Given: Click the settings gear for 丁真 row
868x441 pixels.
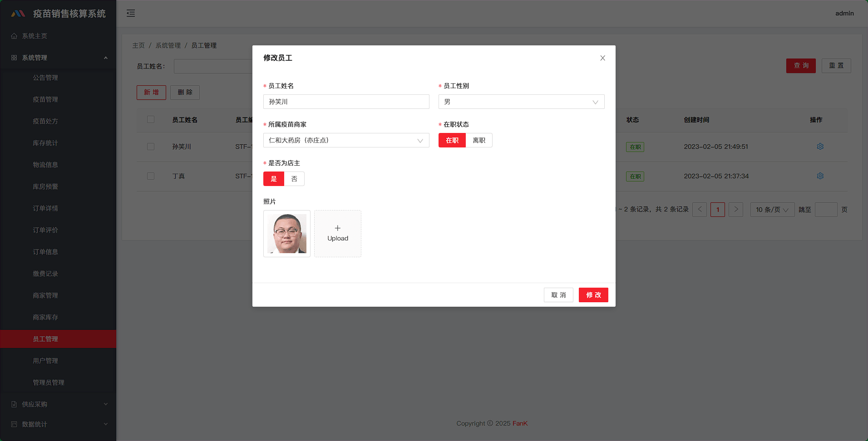Looking at the screenshot, I should point(820,176).
